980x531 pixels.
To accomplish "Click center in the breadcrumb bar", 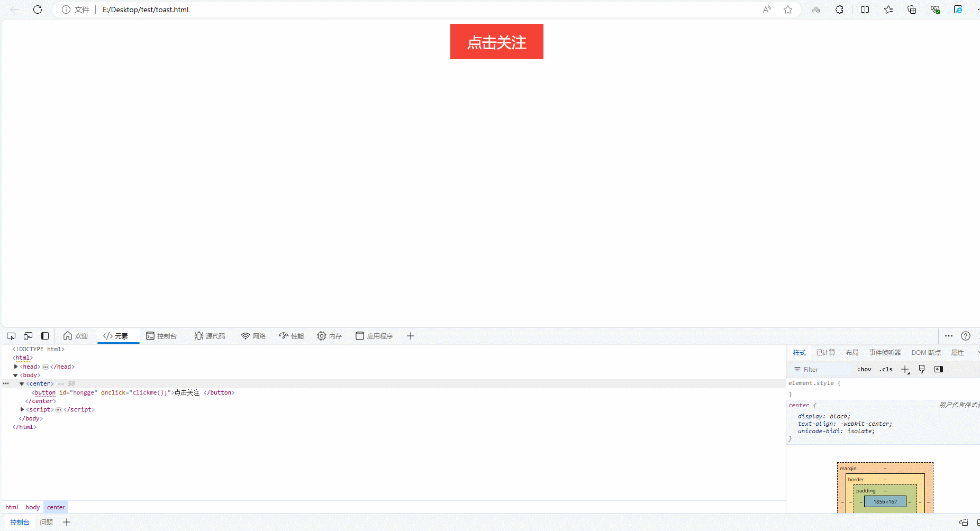I will [56, 507].
